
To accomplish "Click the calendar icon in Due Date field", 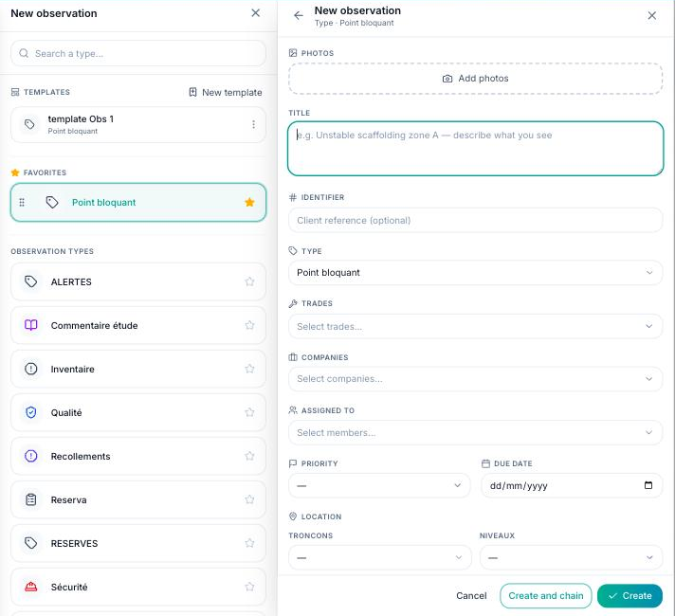I will click(x=648, y=485).
